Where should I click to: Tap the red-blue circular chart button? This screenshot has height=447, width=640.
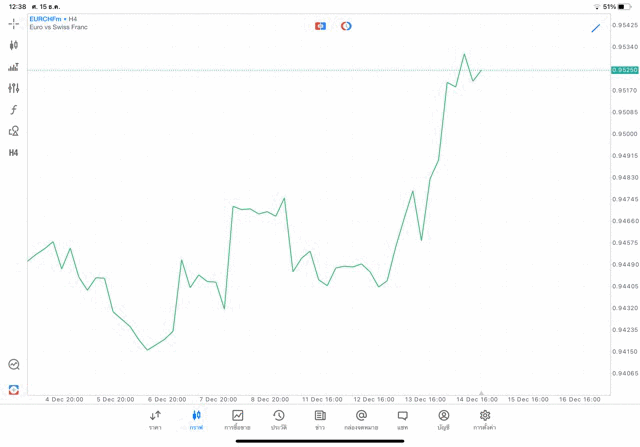click(x=346, y=26)
